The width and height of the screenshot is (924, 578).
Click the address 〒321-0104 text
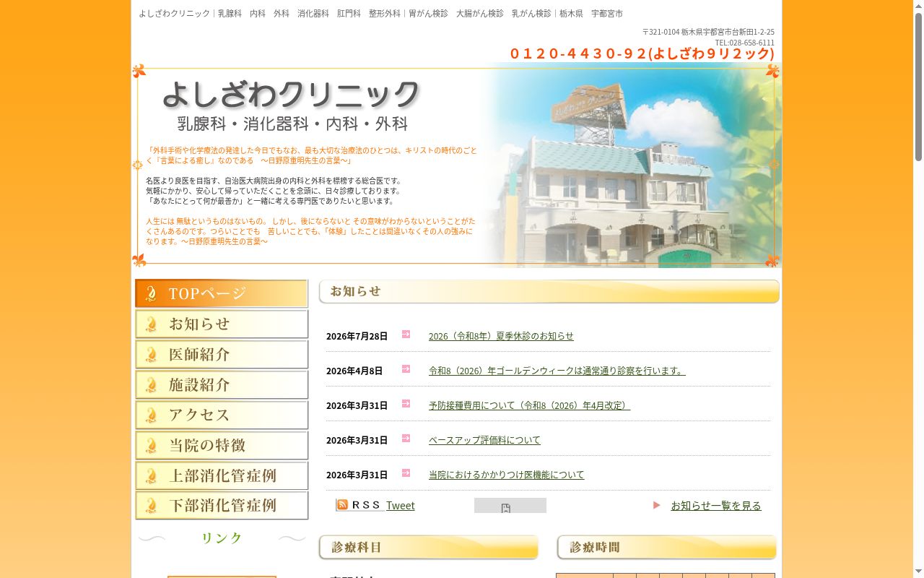[x=708, y=32]
